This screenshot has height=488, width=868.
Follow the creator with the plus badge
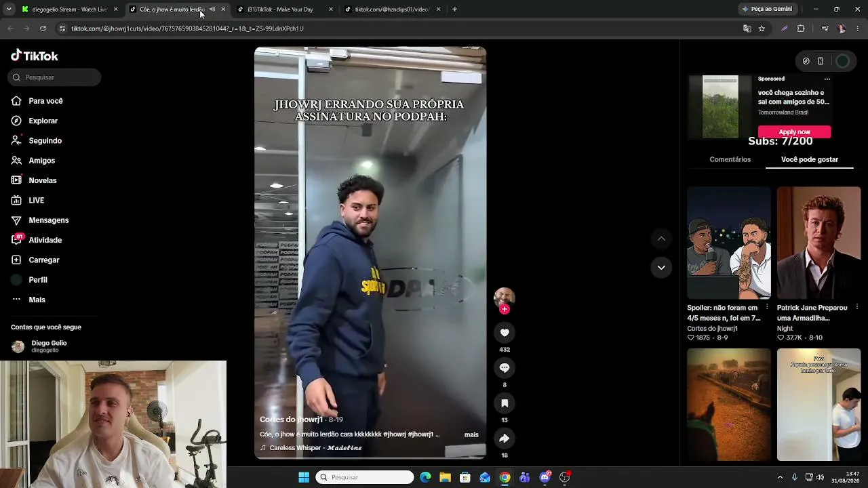tap(505, 309)
